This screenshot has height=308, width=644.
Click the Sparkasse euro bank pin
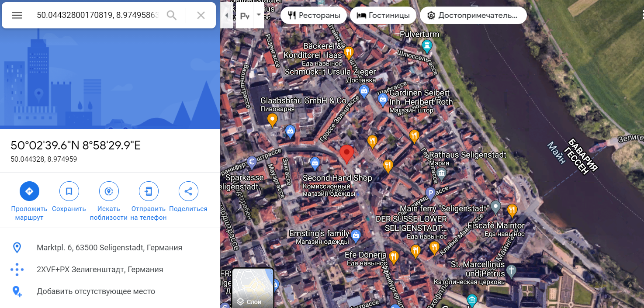coord(252,162)
